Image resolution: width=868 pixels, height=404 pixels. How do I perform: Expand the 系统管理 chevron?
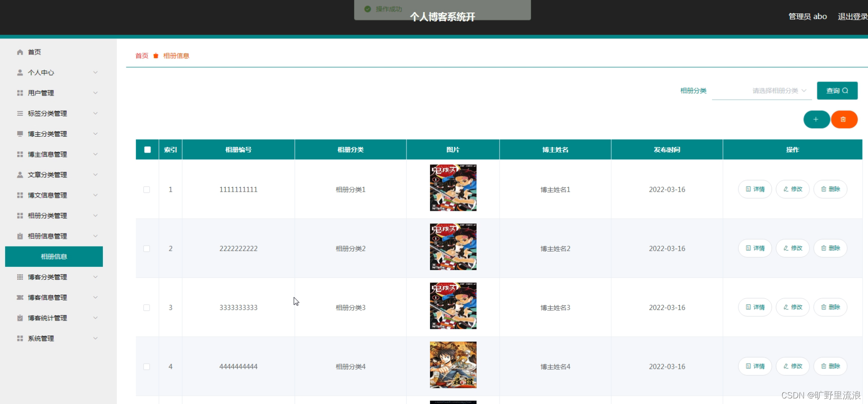[x=95, y=338]
